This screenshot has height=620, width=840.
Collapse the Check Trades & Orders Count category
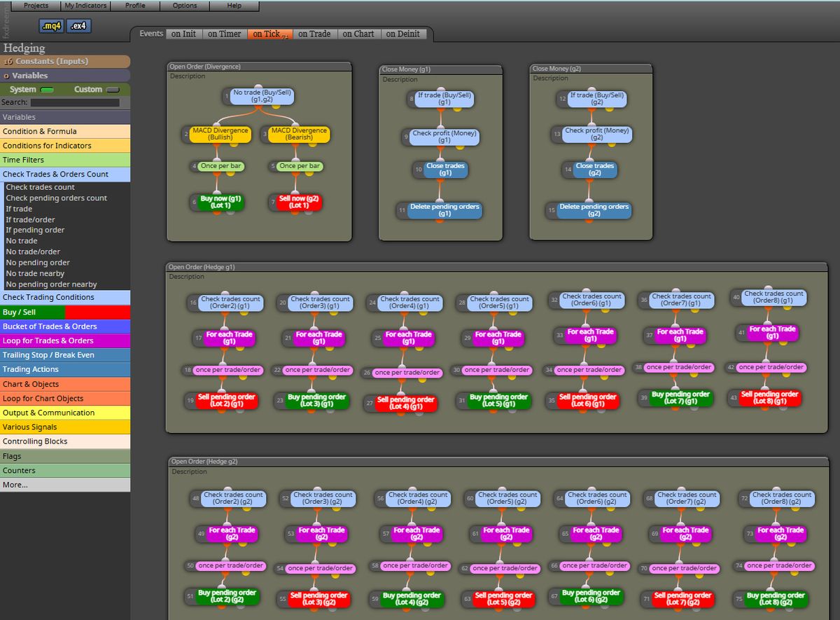click(65, 174)
